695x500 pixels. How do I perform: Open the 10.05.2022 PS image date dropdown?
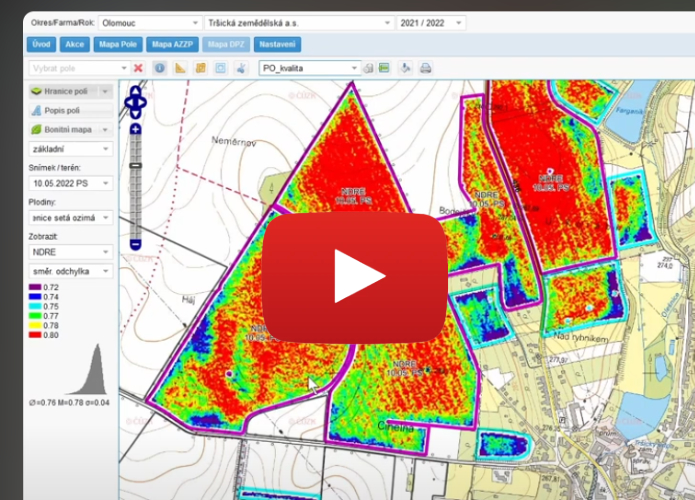click(x=71, y=183)
